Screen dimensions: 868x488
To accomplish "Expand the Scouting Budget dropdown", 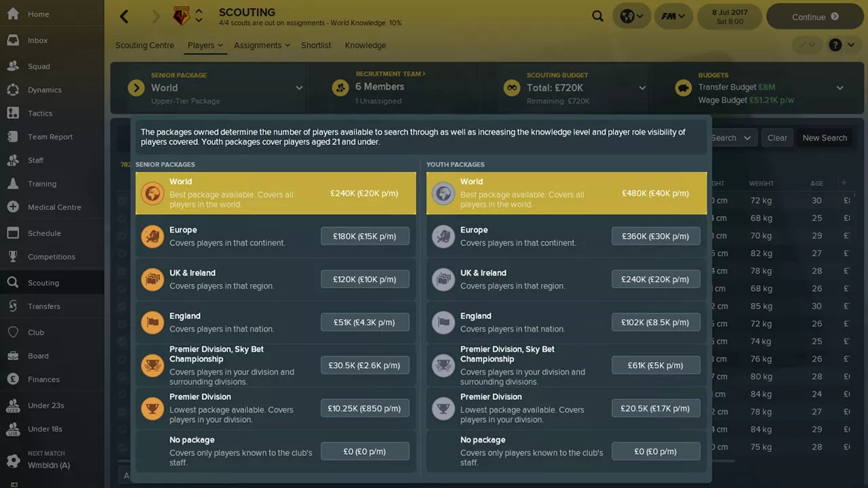I will click(x=642, y=88).
